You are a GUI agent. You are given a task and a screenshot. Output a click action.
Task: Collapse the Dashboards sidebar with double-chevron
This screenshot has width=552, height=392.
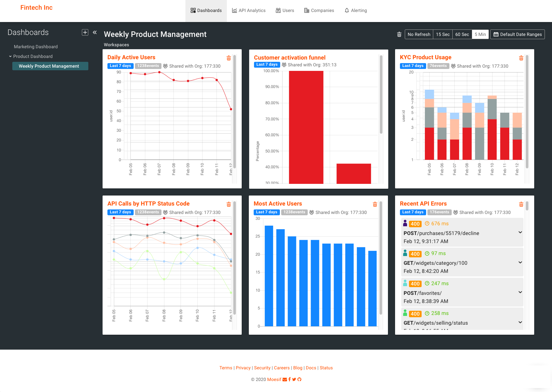tap(95, 32)
